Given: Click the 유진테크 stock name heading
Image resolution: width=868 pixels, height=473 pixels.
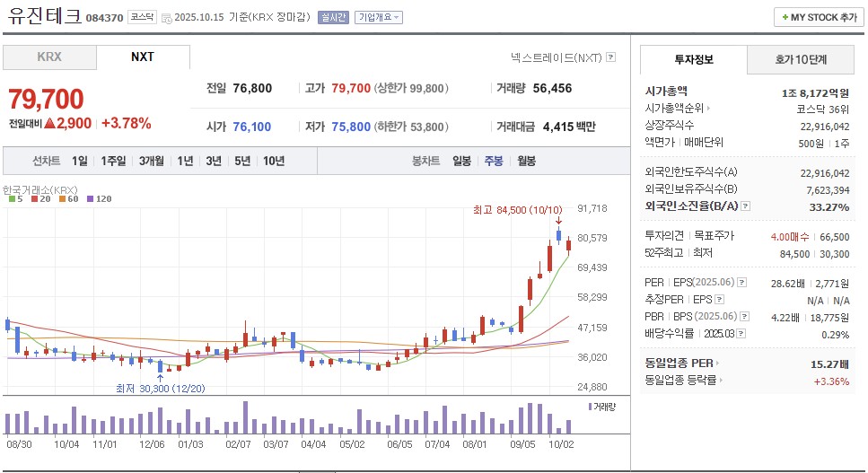Looking at the screenshot, I should click(44, 16).
